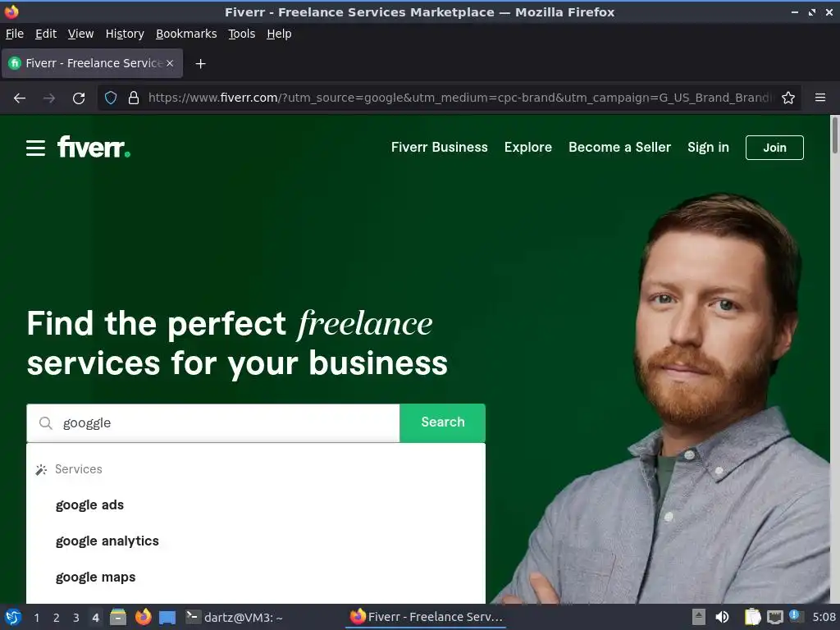This screenshot has height=630, width=840.
Task: Click the network monitor tray icon
Action: [x=774, y=617]
